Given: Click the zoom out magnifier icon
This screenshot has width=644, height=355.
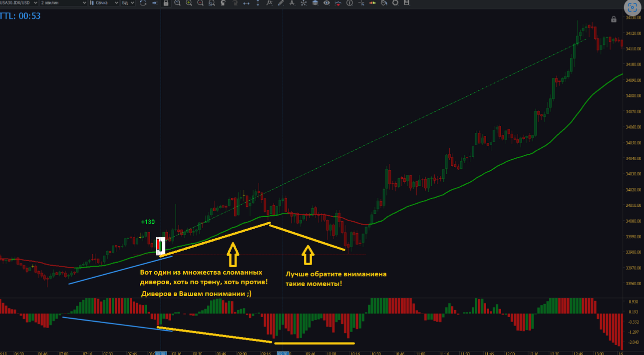Looking at the screenshot, I should pos(200,3).
